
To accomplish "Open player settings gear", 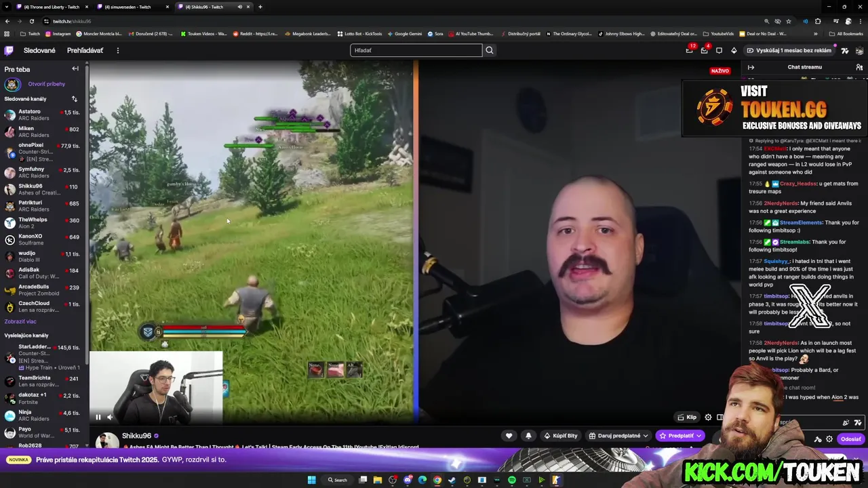I will 708,418.
